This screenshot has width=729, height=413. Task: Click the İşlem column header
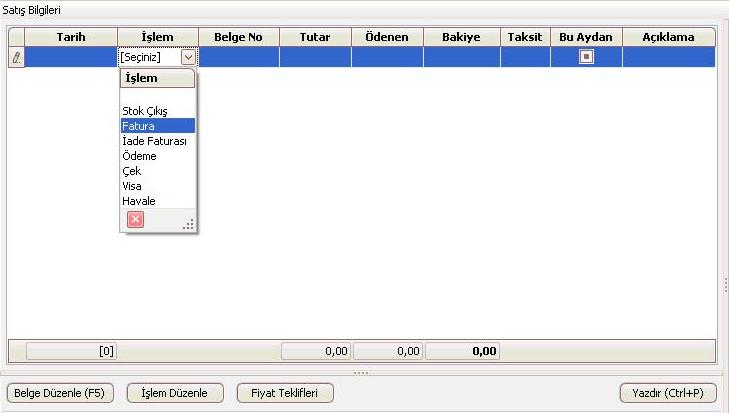tap(158, 37)
